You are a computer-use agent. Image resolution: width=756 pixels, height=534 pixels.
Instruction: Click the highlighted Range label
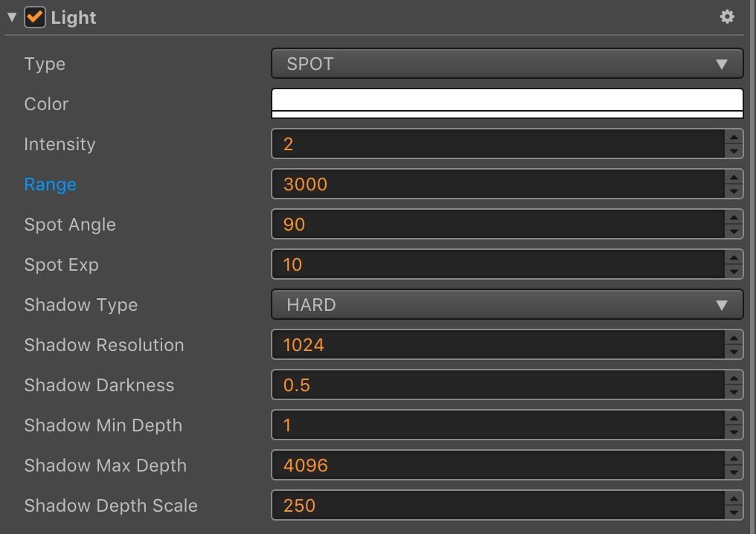[x=50, y=184]
